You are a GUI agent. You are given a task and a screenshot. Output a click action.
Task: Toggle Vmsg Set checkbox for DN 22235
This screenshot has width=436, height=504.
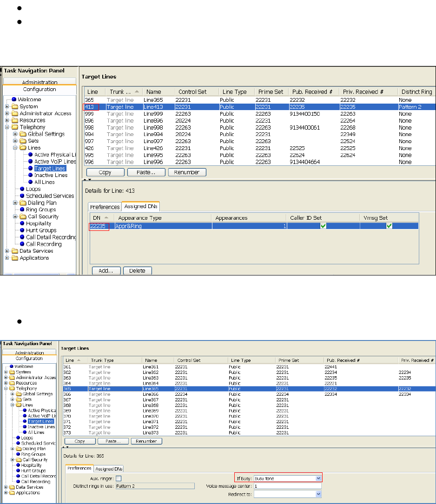coord(389,226)
